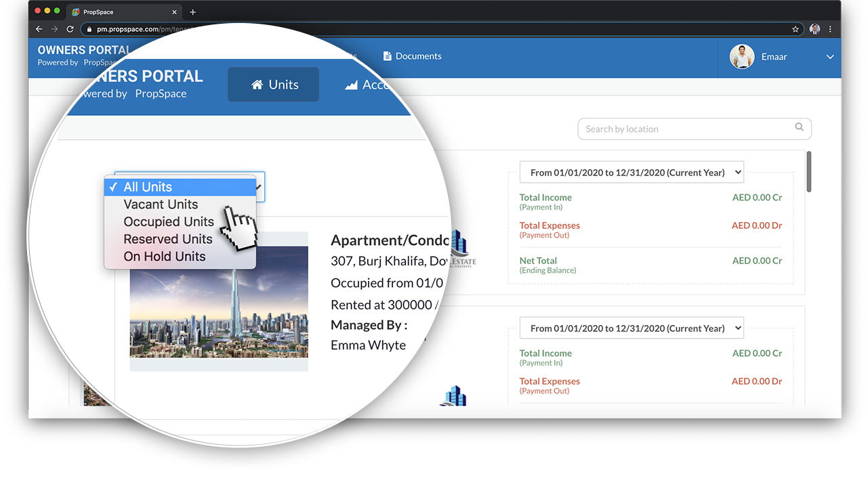This screenshot has width=868, height=480.
Task: Click Emma Whyte manager name
Action: 368,345
